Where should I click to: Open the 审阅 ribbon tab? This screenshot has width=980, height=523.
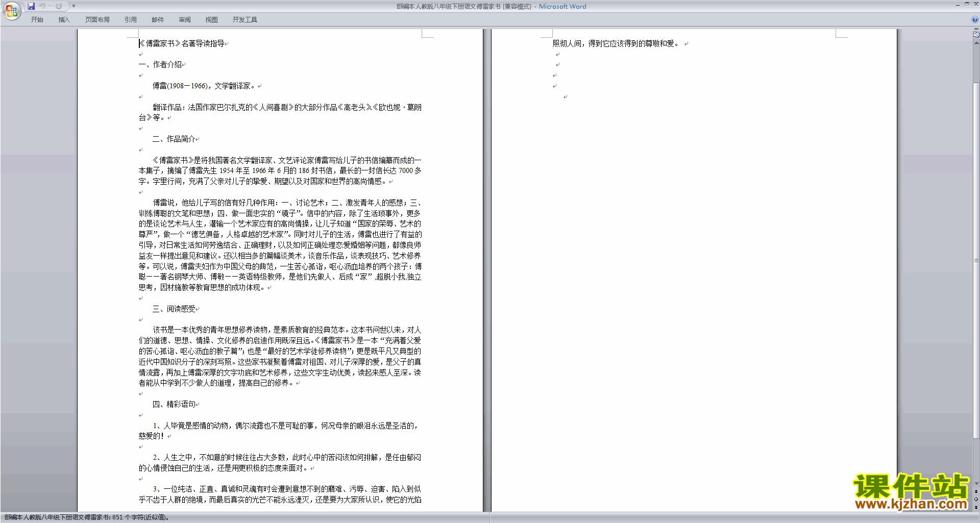point(185,20)
